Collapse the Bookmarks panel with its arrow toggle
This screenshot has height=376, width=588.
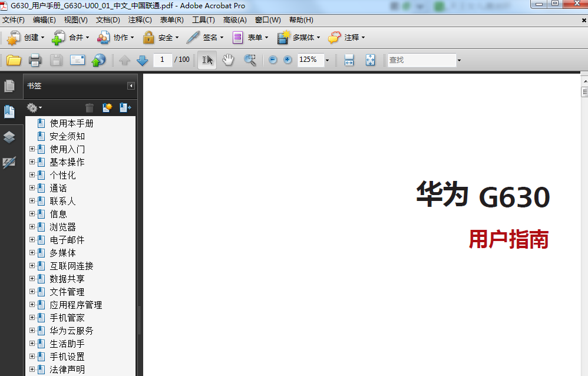(130, 85)
